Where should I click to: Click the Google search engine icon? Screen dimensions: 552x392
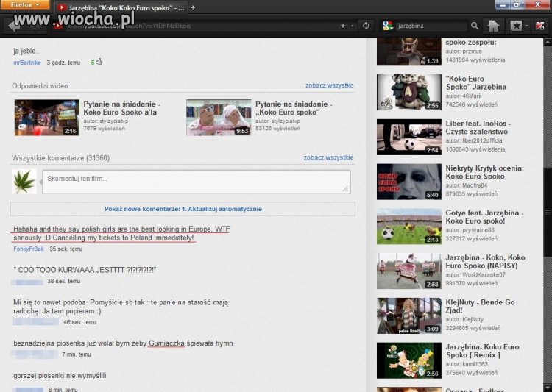click(x=388, y=26)
